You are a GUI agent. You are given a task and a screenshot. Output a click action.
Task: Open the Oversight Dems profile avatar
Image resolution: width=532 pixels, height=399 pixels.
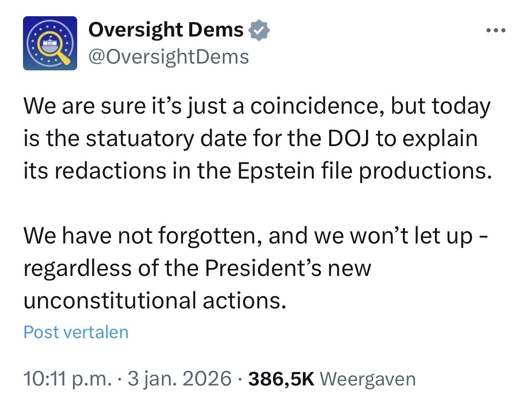click(50, 43)
